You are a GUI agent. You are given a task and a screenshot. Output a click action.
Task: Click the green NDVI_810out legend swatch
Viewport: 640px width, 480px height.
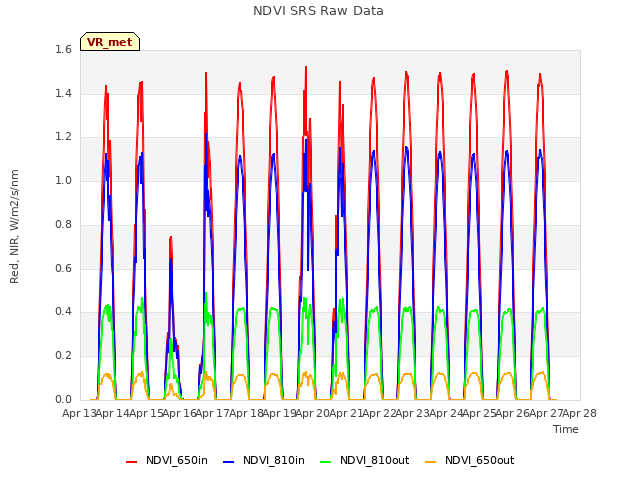point(326,462)
